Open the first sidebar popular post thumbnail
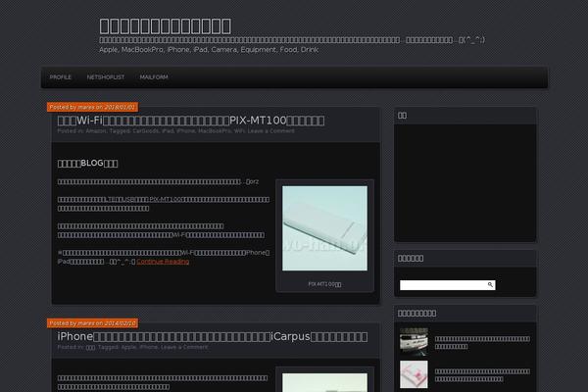Viewport: 588px width, 392px height. pyautogui.click(x=414, y=342)
